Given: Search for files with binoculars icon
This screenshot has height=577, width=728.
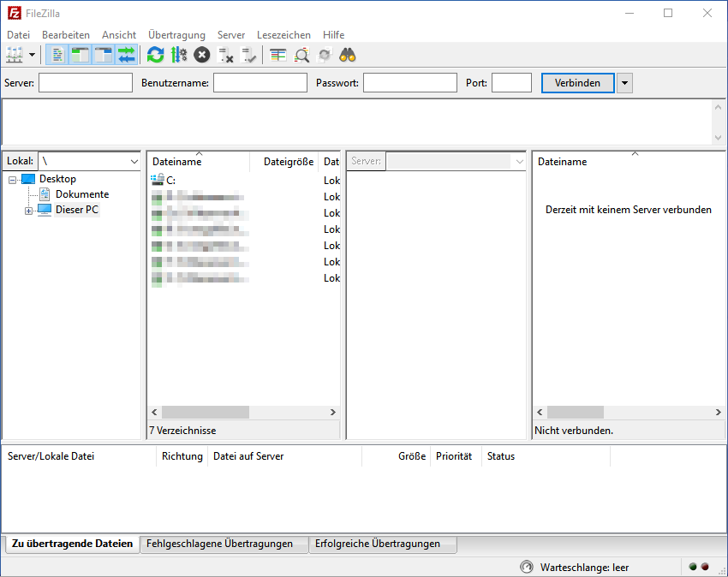Looking at the screenshot, I should tap(348, 55).
